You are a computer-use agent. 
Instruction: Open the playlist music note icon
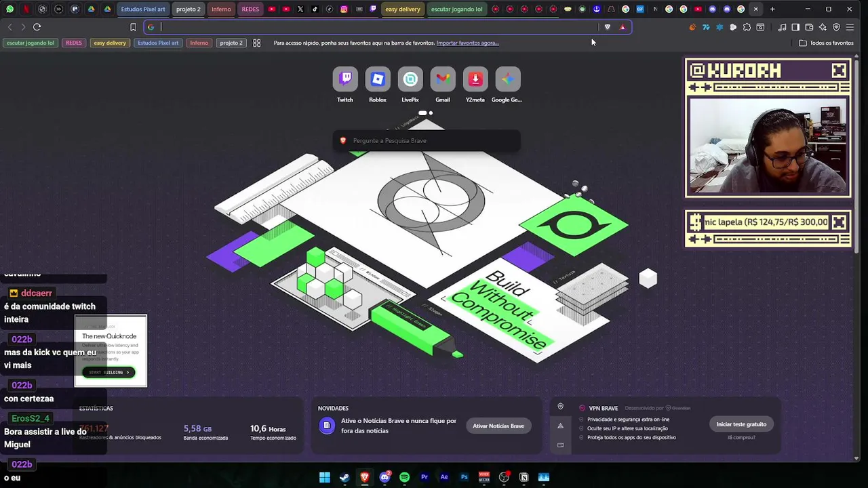782,27
